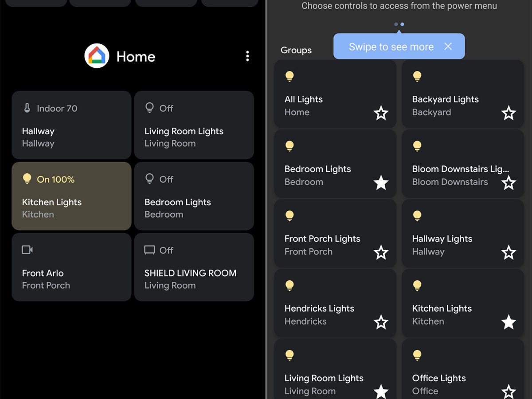Tap the Front Arlo camera icon
This screenshot has height=399, width=532.
(x=27, y=250)
